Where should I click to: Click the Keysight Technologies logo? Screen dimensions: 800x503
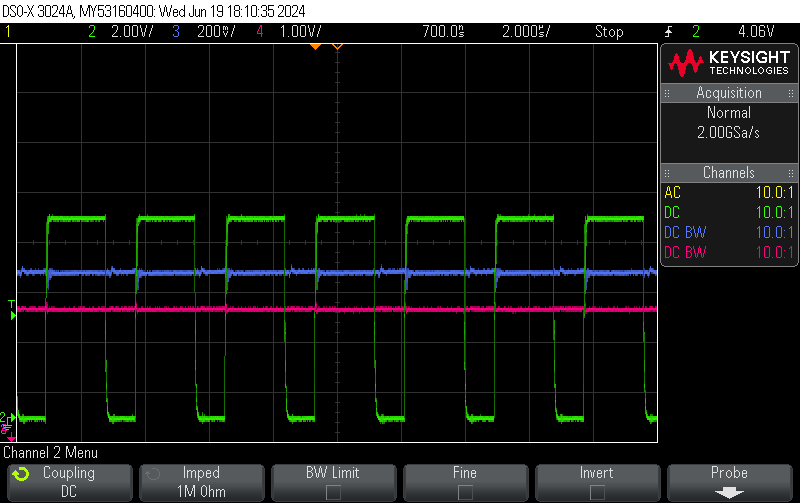tap(729, 63)
